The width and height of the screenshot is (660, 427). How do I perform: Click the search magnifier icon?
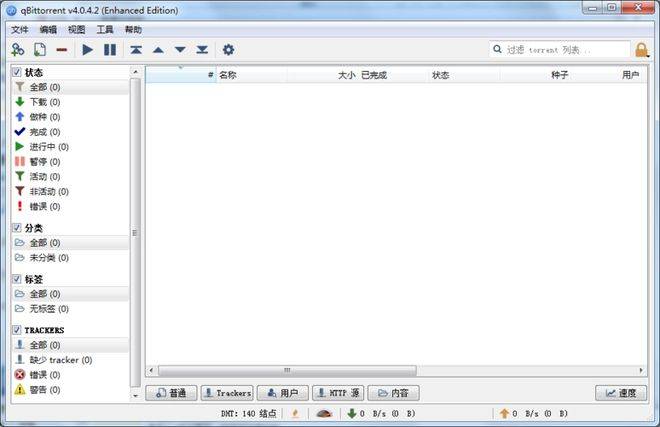498,49
